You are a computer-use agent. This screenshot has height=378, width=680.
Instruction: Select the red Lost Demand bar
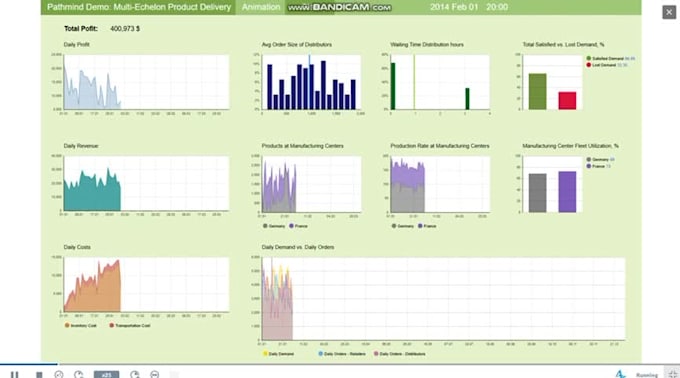[x=567, y=101]
